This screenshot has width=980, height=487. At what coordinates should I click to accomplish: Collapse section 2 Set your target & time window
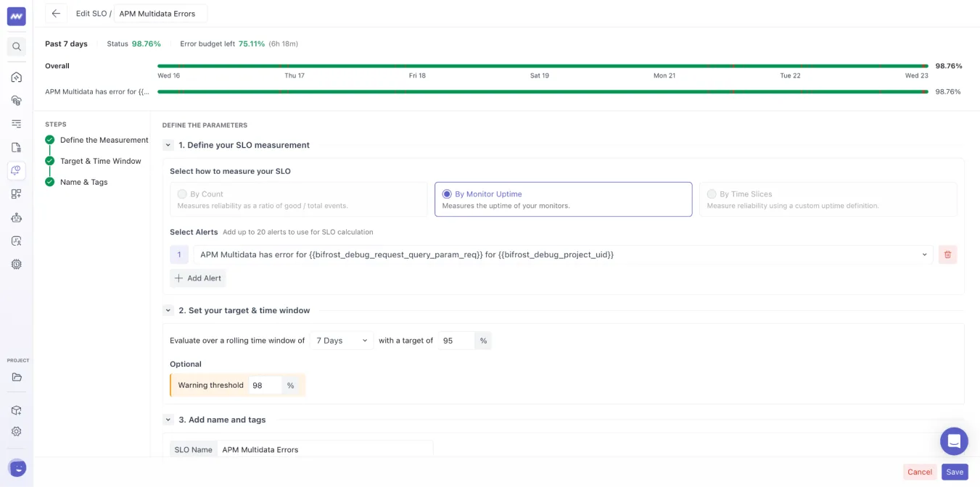pyautogui.click(x=168, y=310)
